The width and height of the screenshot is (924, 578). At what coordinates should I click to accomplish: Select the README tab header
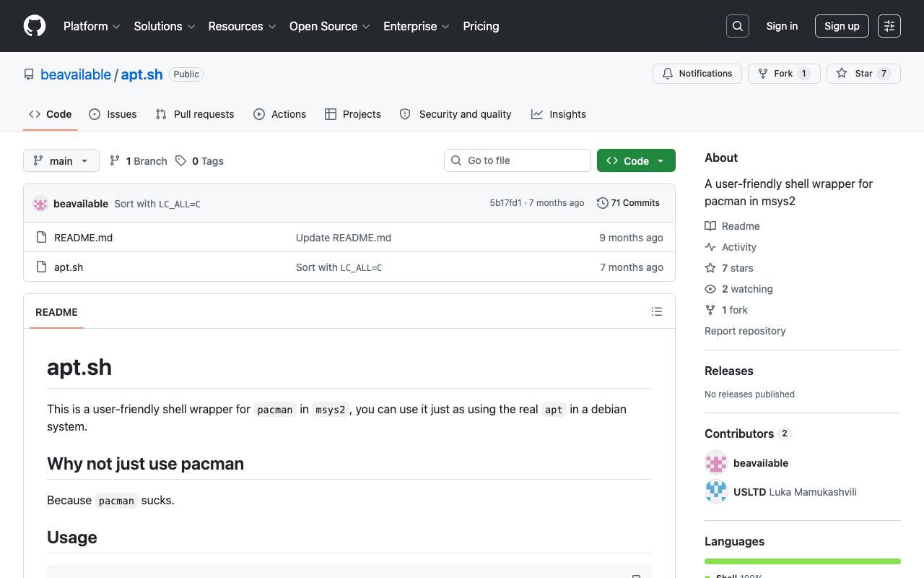pos(56,312)
